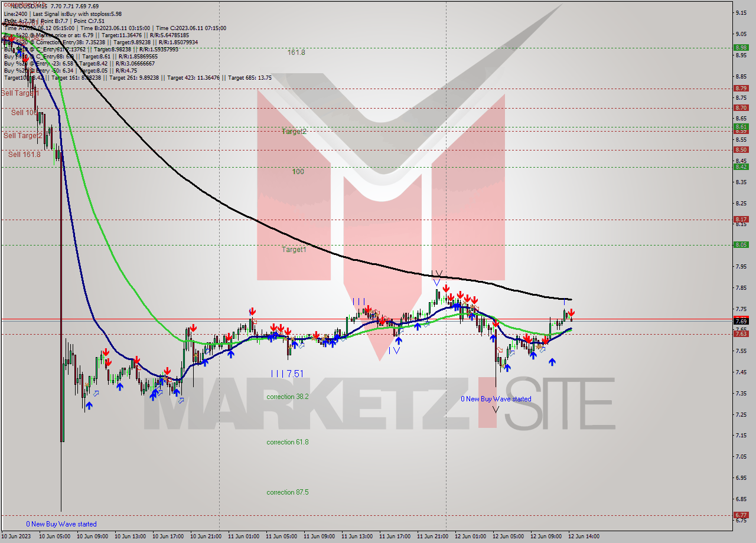
Task: Click the 'correction 87.5' label in lower chart
Action: click(x=288, y=492)
